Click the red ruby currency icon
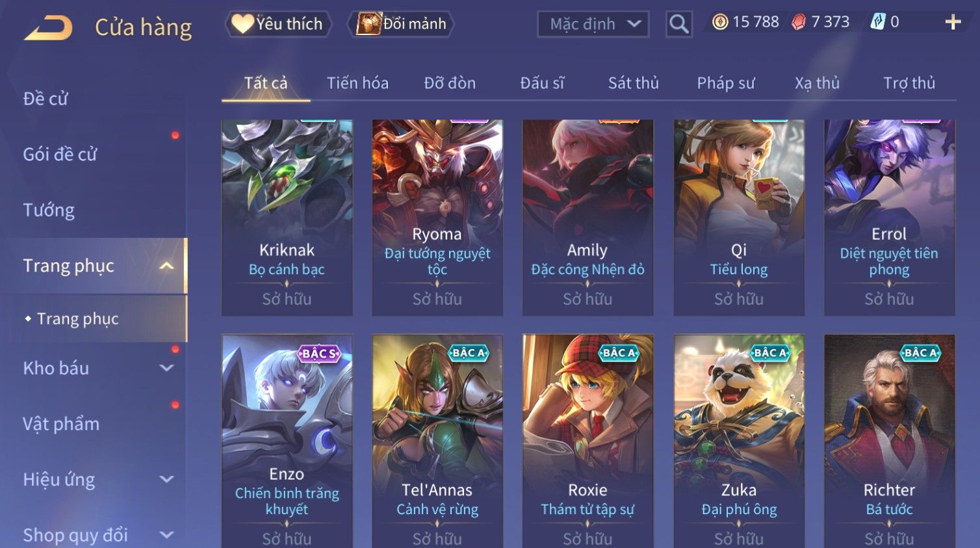980x548 pixels. pyautogui.click(x=799, y=22)
